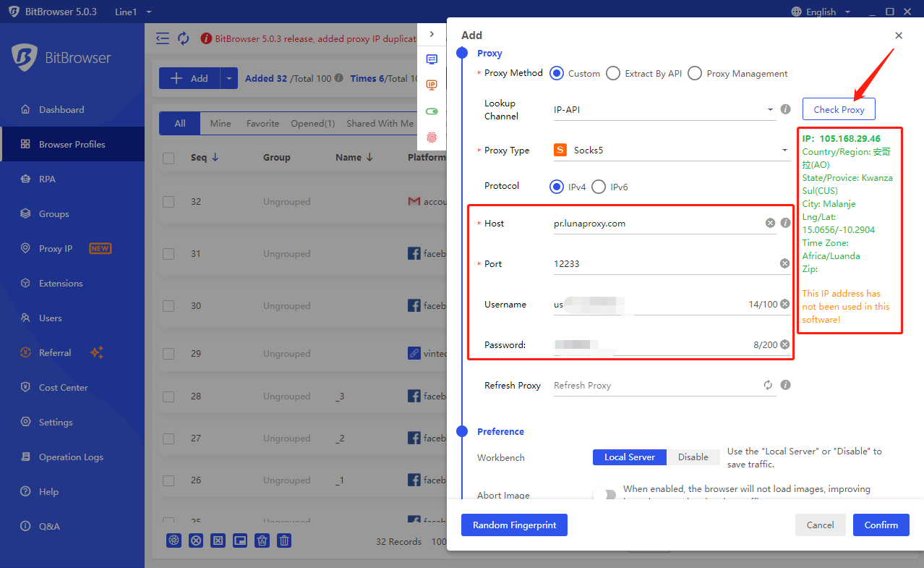
Task: Click the trash icon in bottom toolbar
Action: 285,540
